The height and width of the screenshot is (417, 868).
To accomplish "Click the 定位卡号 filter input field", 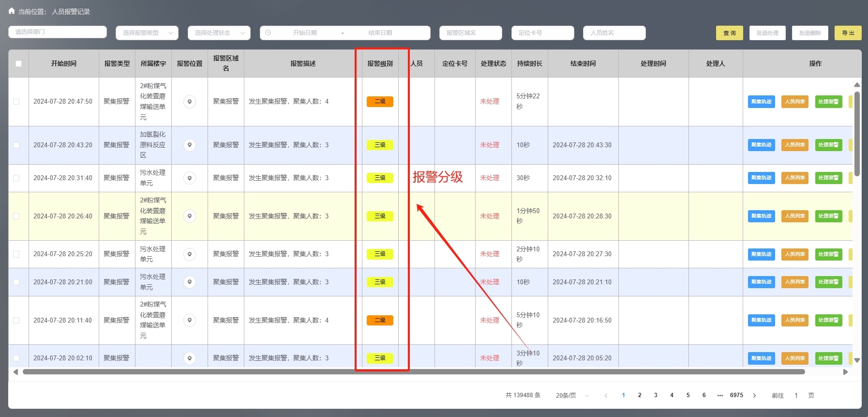I will point(543,33).
